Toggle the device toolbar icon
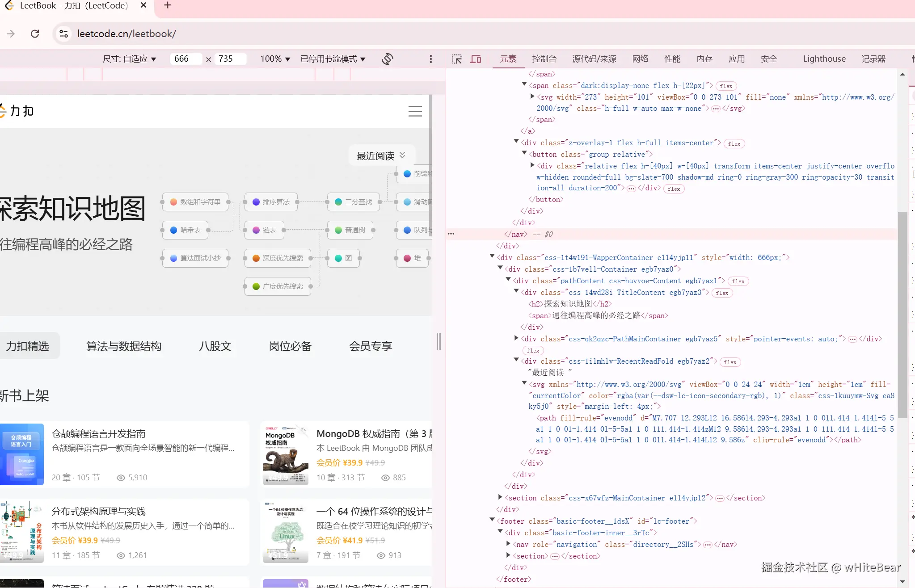The width and height of the screenshot is (915, 588). [476, 59]
